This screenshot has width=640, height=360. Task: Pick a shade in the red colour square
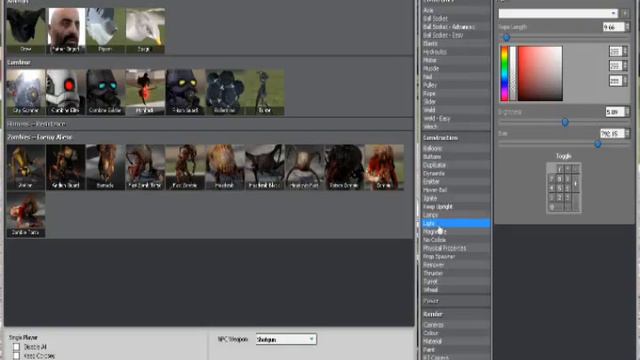(x=540, y=73)
